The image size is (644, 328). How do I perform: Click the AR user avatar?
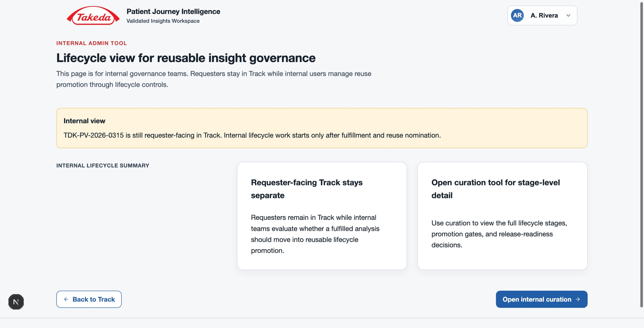[517, 16]
